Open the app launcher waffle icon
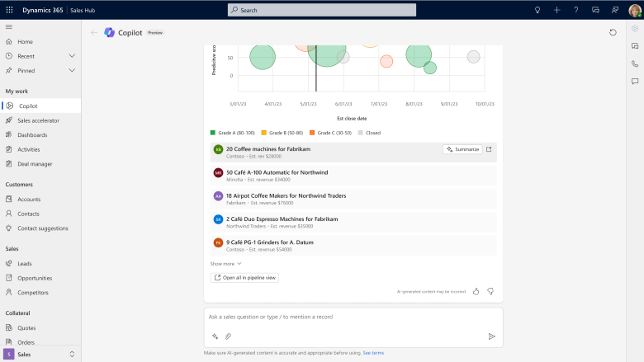Image resolution: width=644 pixels, height=362 pixels. [x=9, y=10]
